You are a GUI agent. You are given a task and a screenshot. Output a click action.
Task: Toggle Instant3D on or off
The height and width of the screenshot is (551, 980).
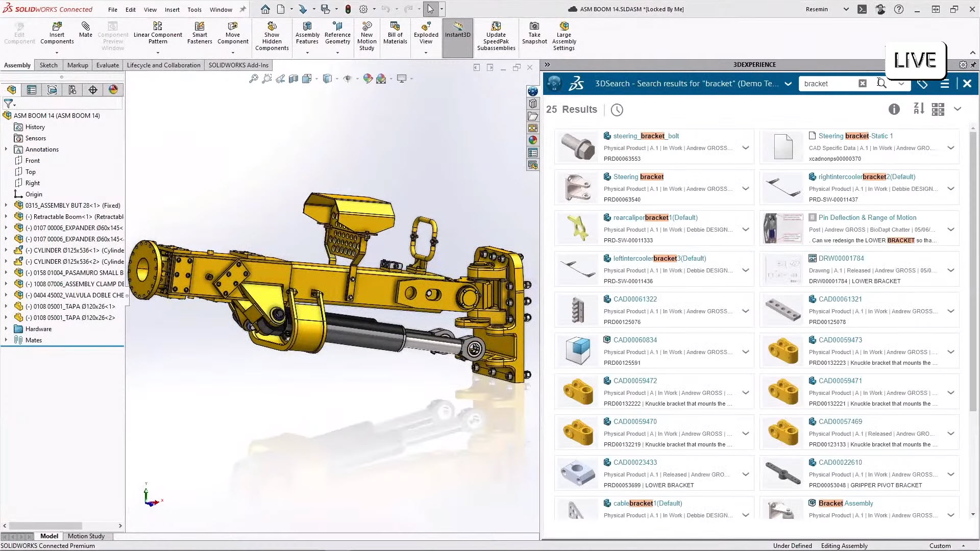[x=457, y=33]
